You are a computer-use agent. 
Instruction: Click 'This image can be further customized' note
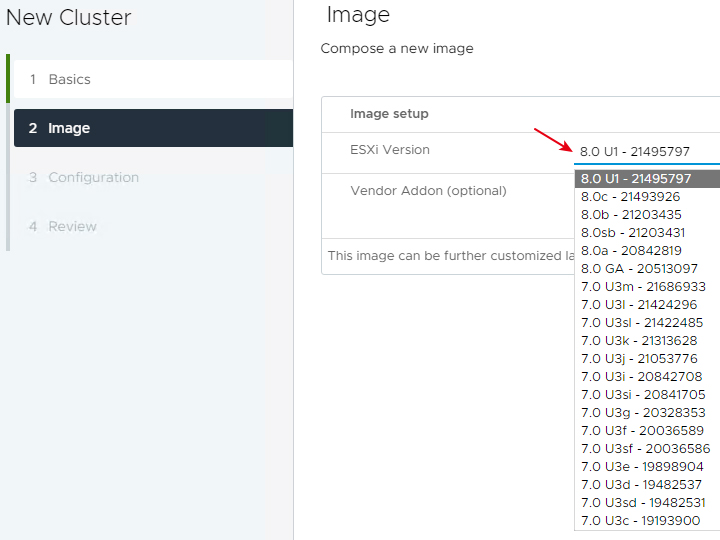(x=450, y=256)
